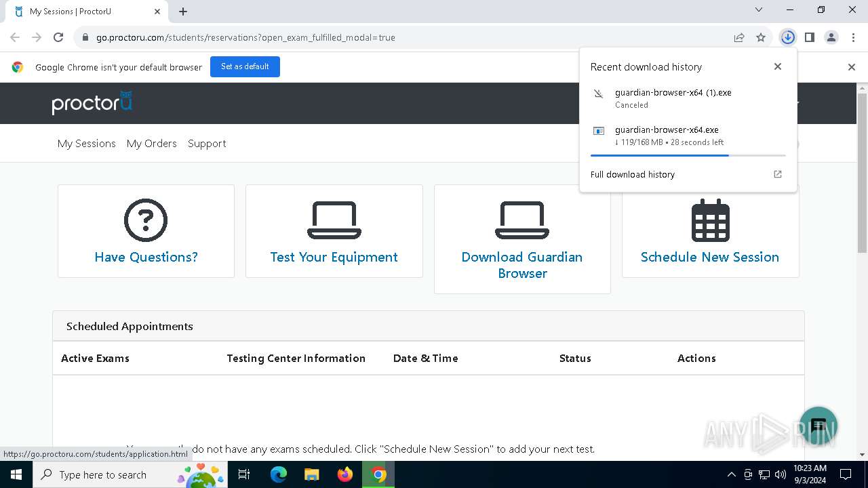Click the taskbar clock showing 10:23 AM
The image size is (868, 488).
click(x=810, y=474)
